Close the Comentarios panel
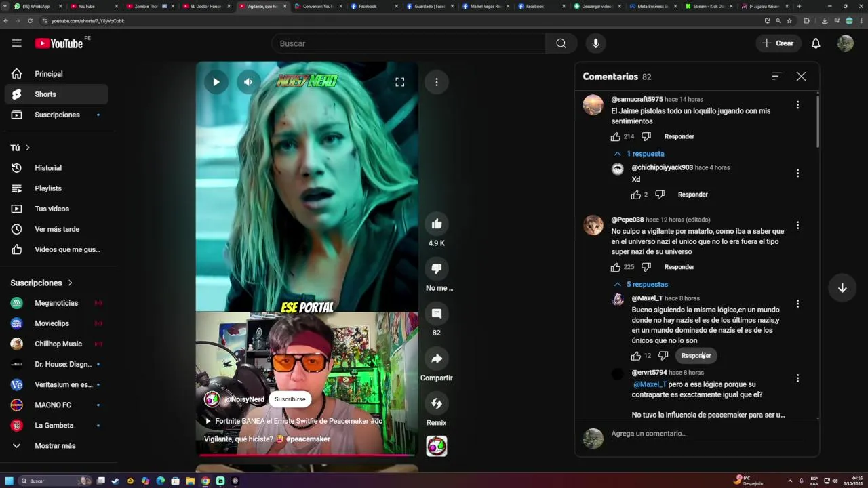Viewport: 868px width, 488px height. pos(801,77)
